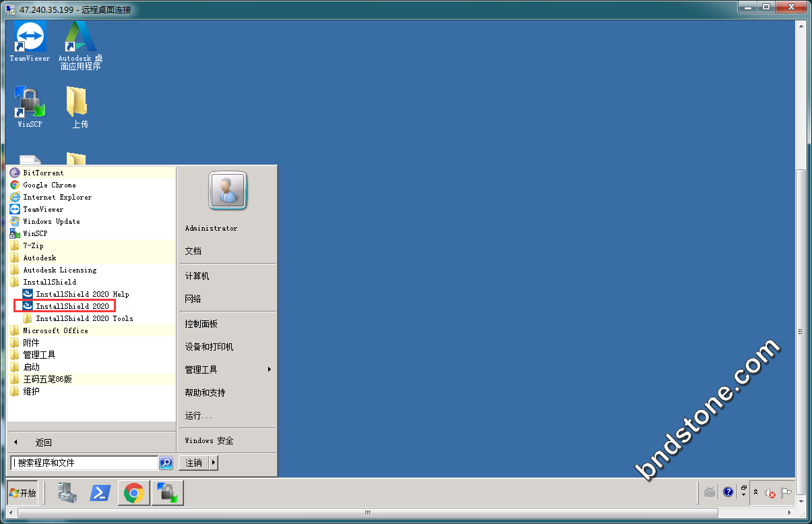Open the 上传 folder on desktop
The image size is (812, 524).
[x=77, y=103]
